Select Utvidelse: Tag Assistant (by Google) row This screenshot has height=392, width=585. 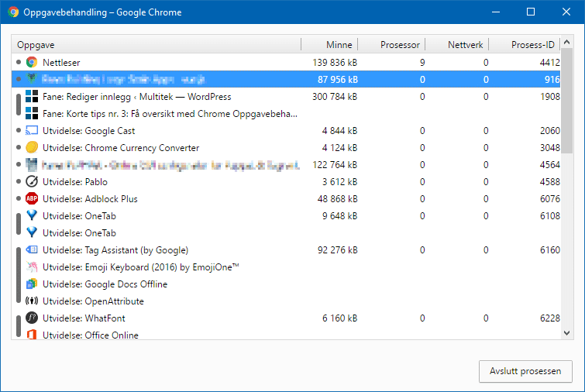tap(286, 250)
